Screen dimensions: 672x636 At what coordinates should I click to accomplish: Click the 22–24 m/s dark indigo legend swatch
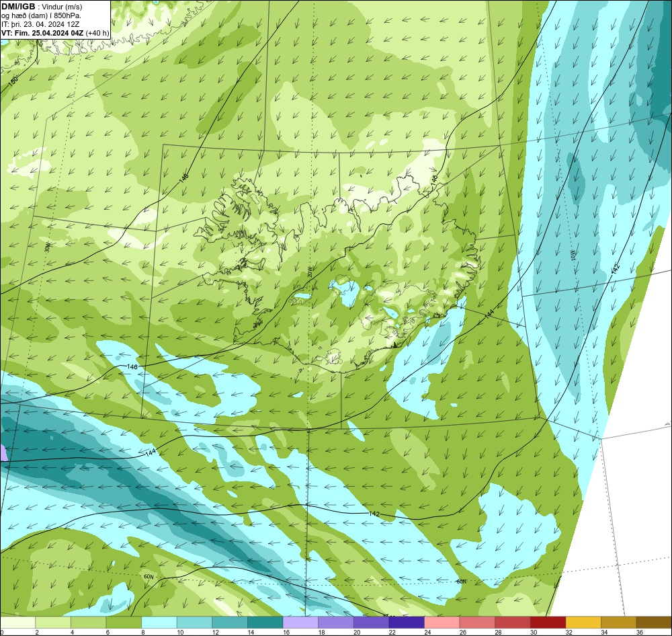click(x=407, y=623)
